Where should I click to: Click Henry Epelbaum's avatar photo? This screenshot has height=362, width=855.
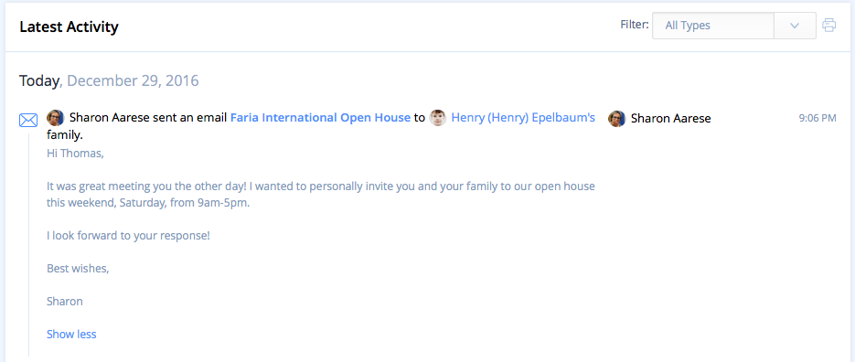438,118
